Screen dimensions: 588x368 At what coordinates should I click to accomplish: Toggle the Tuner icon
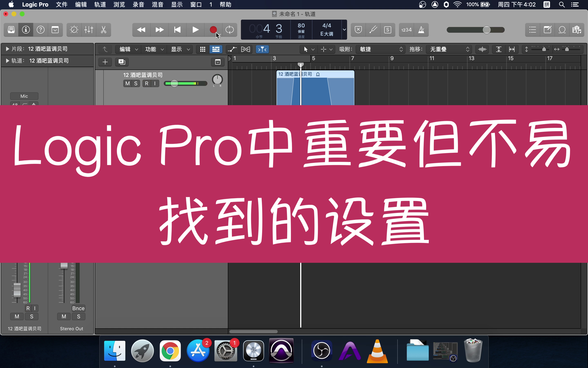[x=373, y=30]
